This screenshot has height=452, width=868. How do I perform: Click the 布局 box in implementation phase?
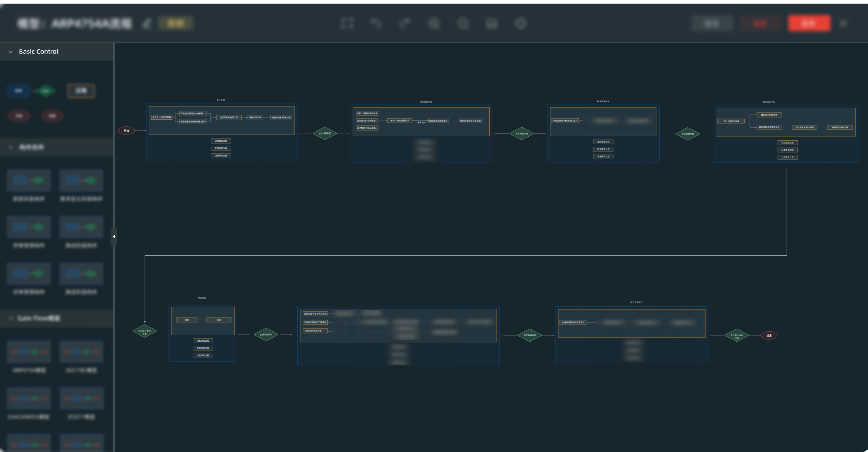pyautogui.click(x=219, y=320)
